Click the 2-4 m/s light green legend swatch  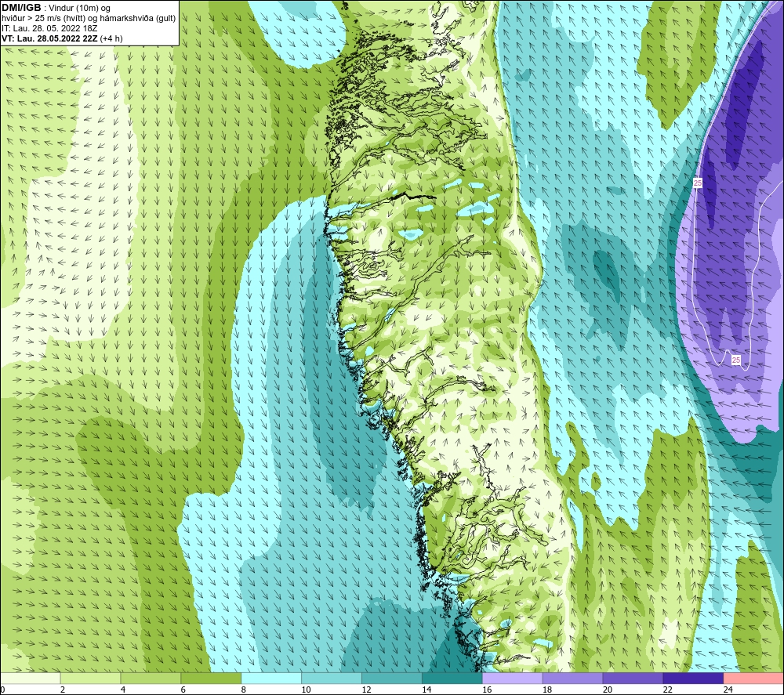[90, 678]
